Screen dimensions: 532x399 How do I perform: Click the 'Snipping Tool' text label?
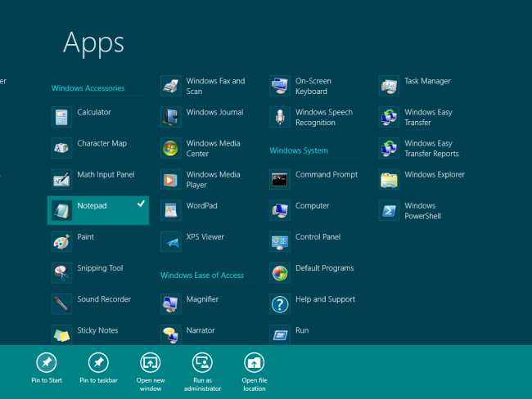coord(100,268)
